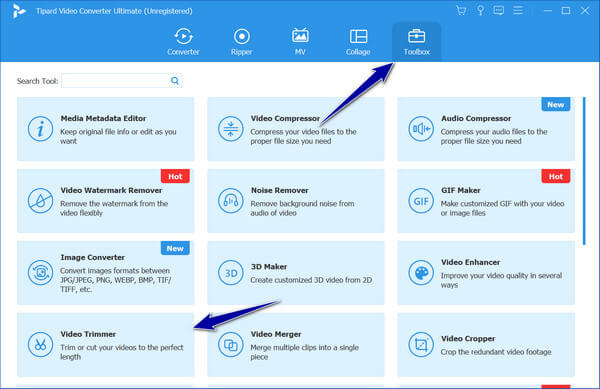Select the Toolbox tab
600x389 pixels.
point(417,42)
